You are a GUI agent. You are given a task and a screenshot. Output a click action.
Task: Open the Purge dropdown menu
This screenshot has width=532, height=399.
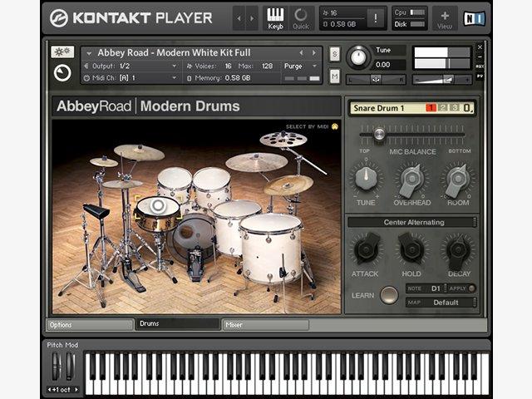301,66
